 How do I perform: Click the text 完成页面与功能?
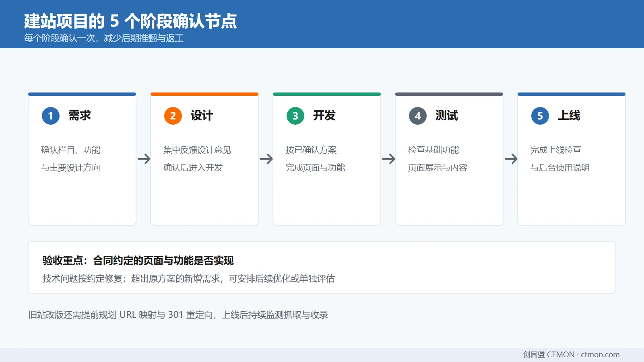316,168
